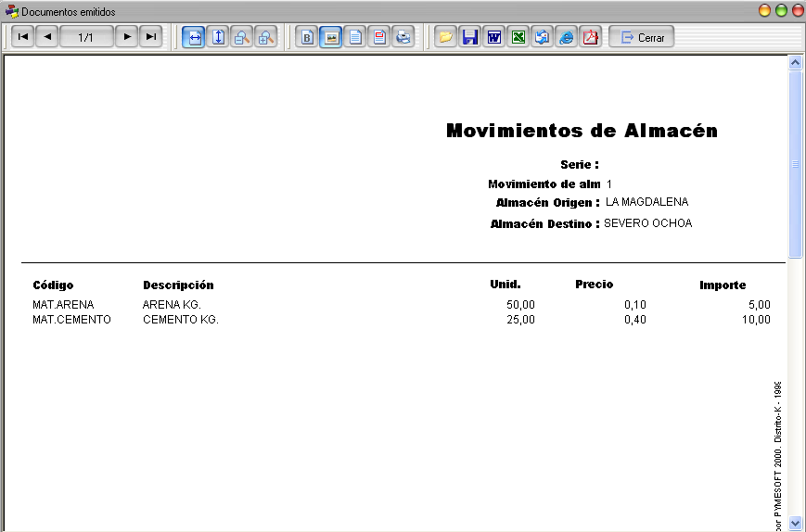The width and height of the screenshot is (806, 532).
Task: Toggle fit-to-width view
Action: (194, 37)
